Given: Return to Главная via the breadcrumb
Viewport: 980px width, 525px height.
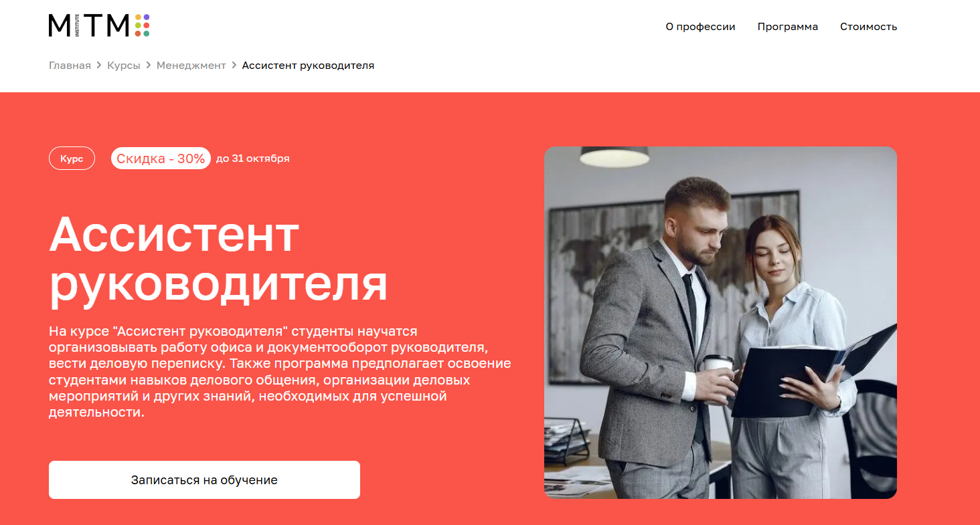Looking at the screenshot, I should [x=70, y=66].
